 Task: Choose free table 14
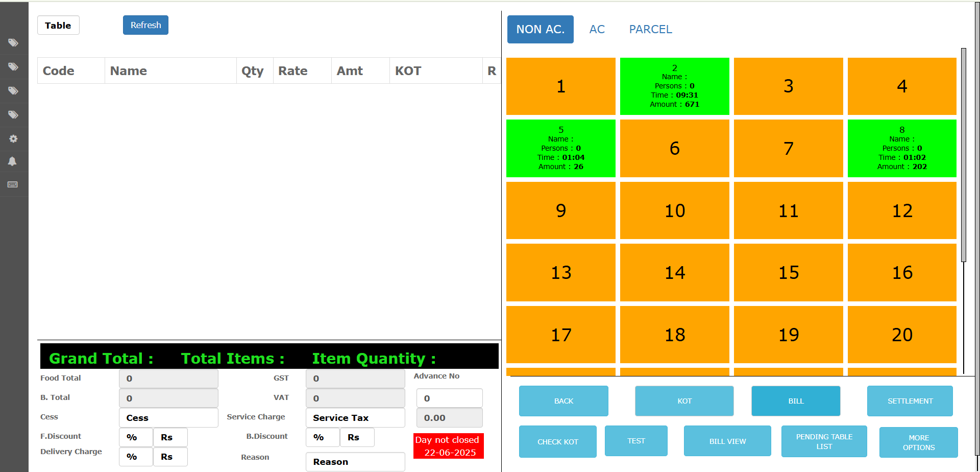pos(674,273)
